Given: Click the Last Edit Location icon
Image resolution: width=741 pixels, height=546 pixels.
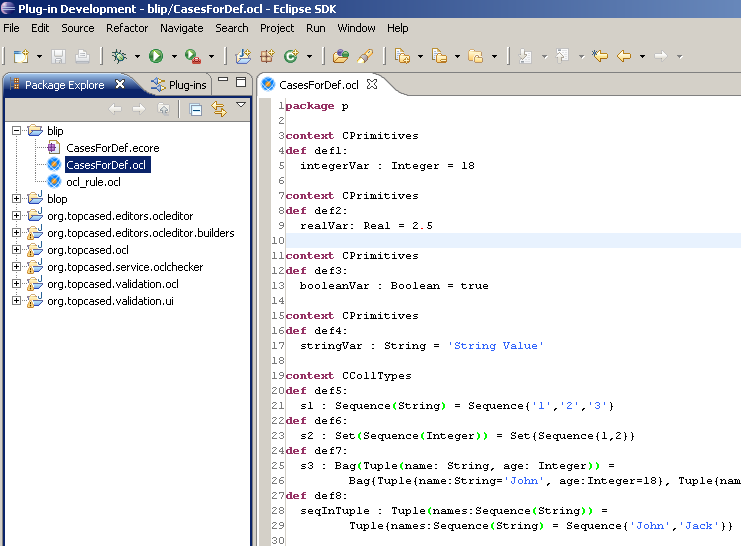Looking at the screenshot, I should click(600, 56).
